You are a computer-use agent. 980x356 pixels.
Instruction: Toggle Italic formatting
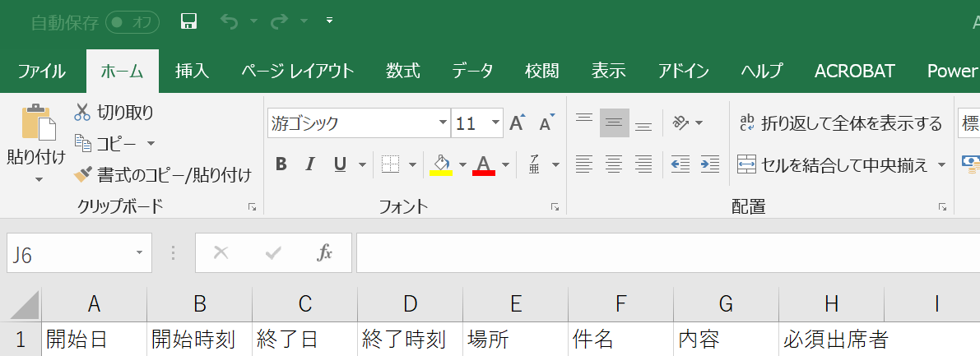[311, 164]
